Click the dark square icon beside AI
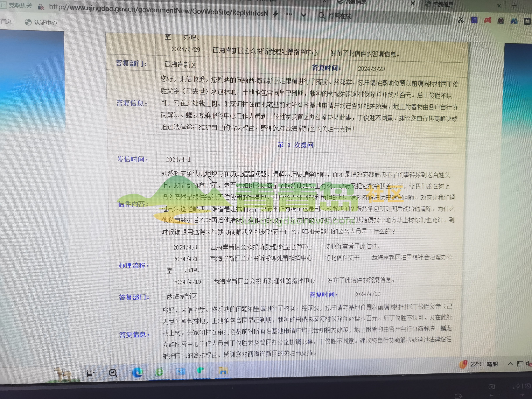Image resolution: width=532 pixels, height=399 pixels. (x=527, y=21)
